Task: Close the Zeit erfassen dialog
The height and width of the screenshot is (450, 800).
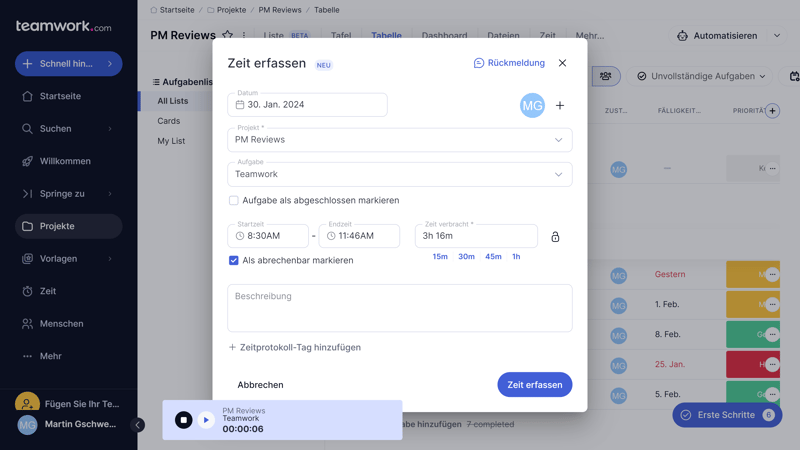Action: [562, 63]
